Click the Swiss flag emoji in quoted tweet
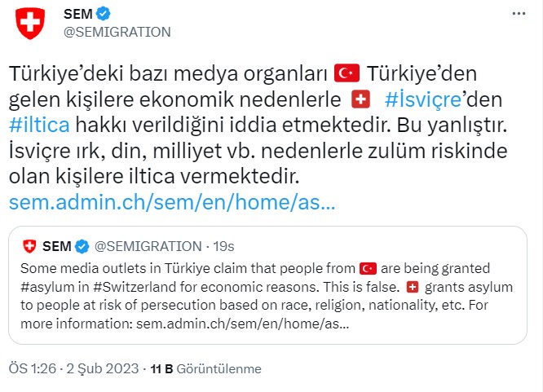The height and width of the screenshot is (392, 543). pyautogui.click(x=411, y=288)
